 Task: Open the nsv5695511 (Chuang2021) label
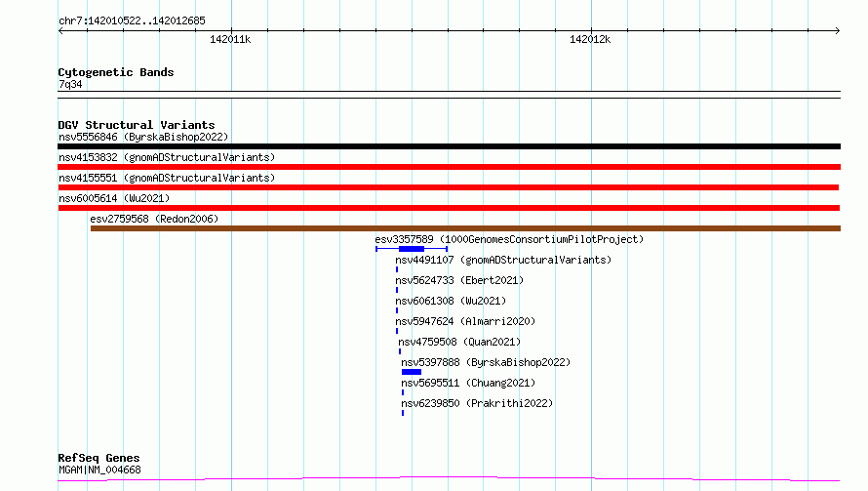[x=468, y=383]
